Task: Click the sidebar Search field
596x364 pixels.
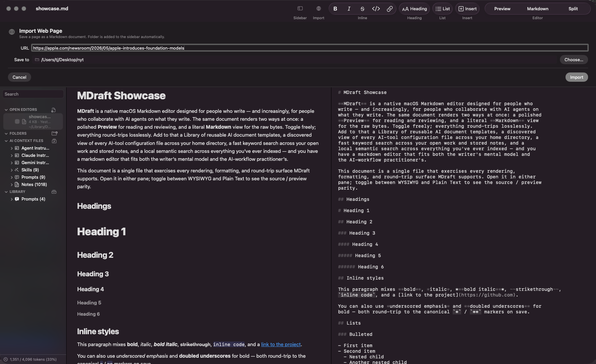Action: point(33,94)
